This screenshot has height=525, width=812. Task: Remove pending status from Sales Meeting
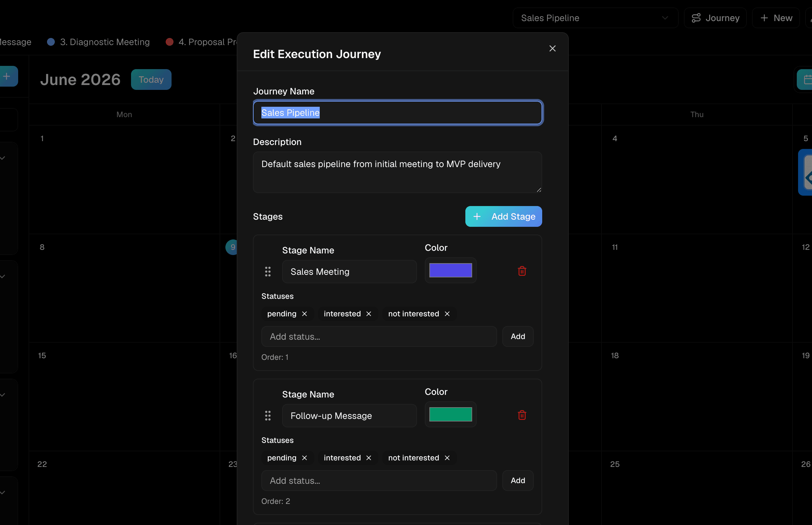304,314
